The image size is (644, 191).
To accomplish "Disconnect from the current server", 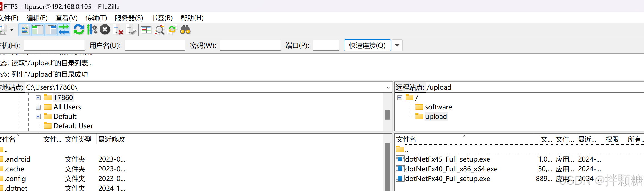I will click(x=118, y=30).
